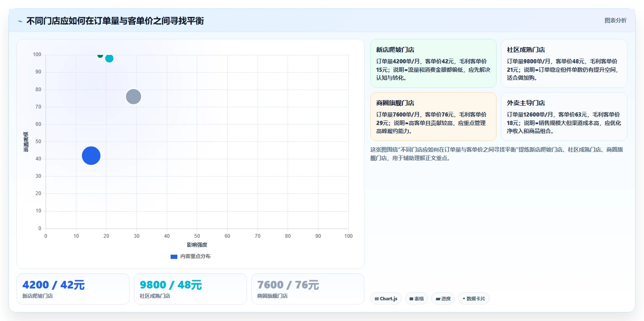Open the 新店爬坡门店 info card

[x=433, y=63]
